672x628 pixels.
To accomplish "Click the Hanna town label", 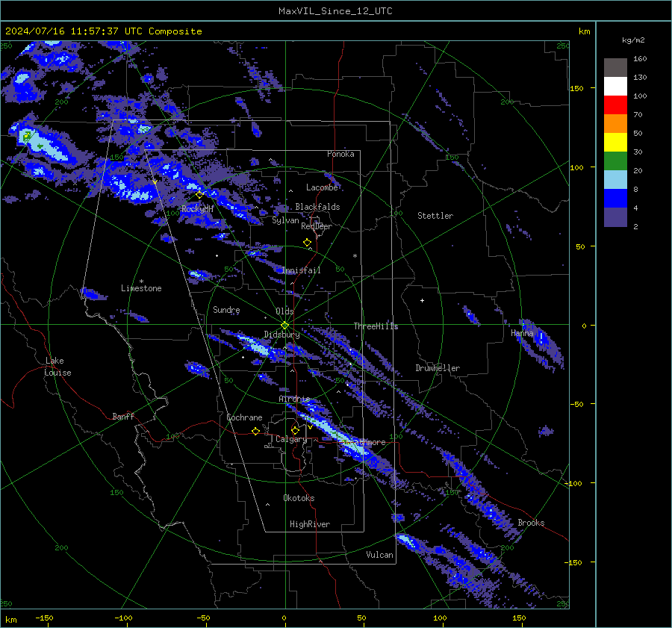I will 522,333.
